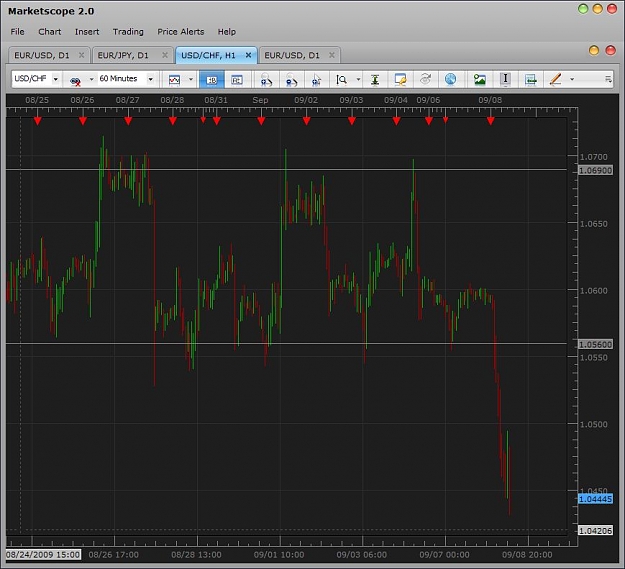This screenshot has width=625, height=569.
Task: Open the toolbar overflow options icon
Action: coord(608,79)
